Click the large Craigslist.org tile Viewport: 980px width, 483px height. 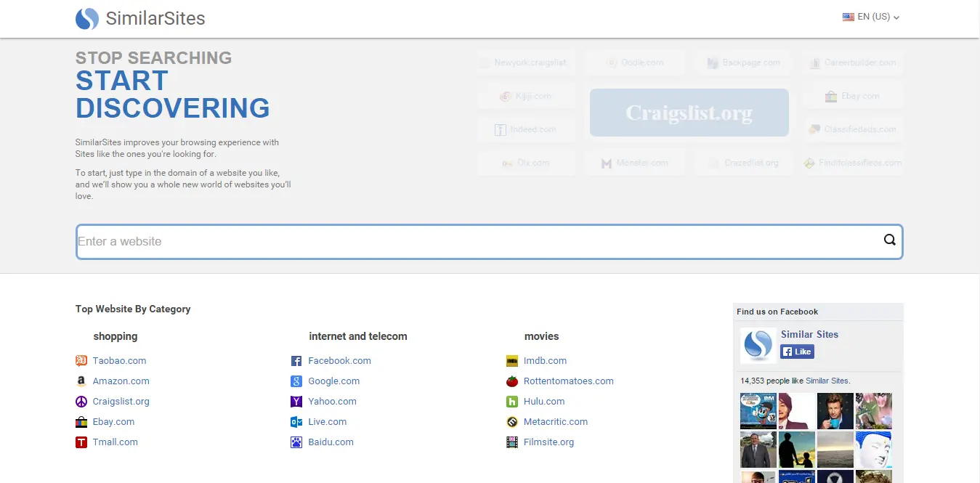tap(689, 113)
